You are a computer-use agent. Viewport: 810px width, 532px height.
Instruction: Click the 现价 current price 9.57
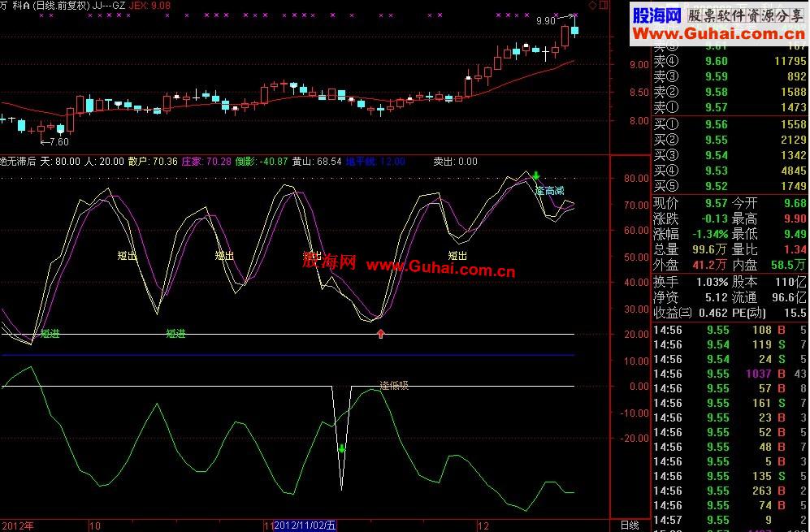tap(717, 203)
